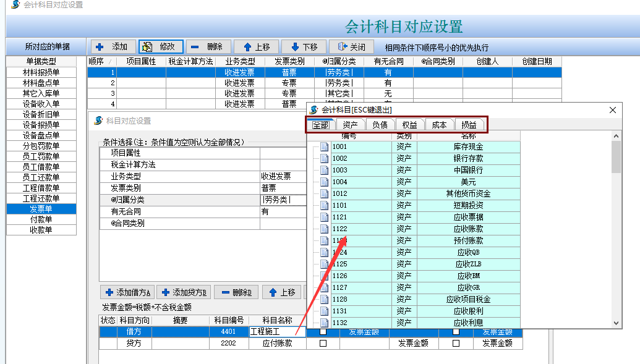
Task: Click the 添加 button in the top toolbar
Action: click(x=111, y=47)
